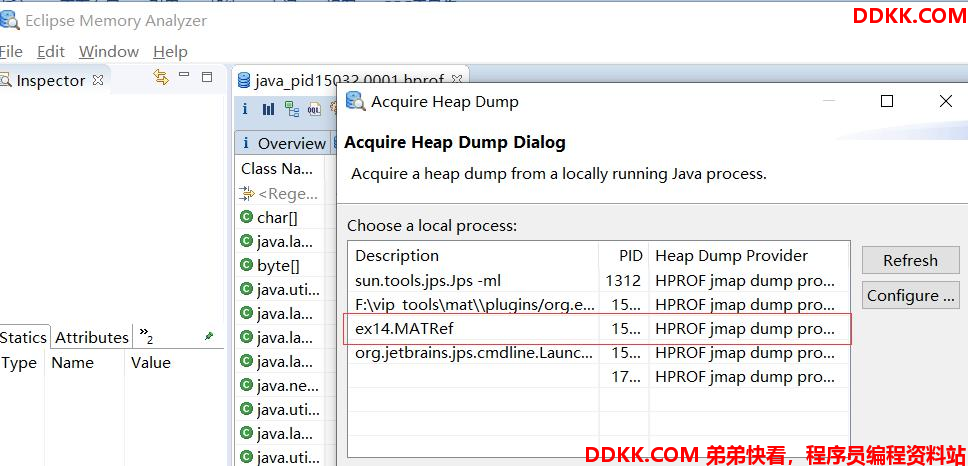Viewport: 968px width, 466px height.
Task: Maximize the Acquire Heap Dump dialog
Action: click(x=887, y=101)
